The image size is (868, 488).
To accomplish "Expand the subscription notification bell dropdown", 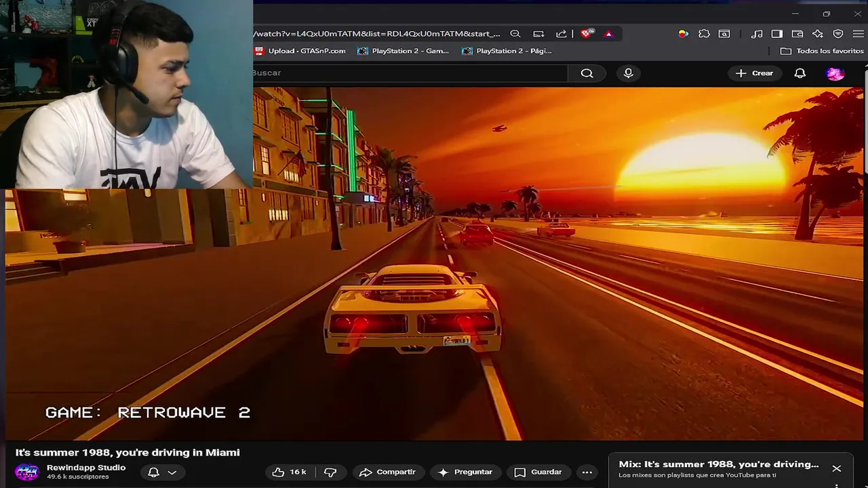I will (163, 472).
